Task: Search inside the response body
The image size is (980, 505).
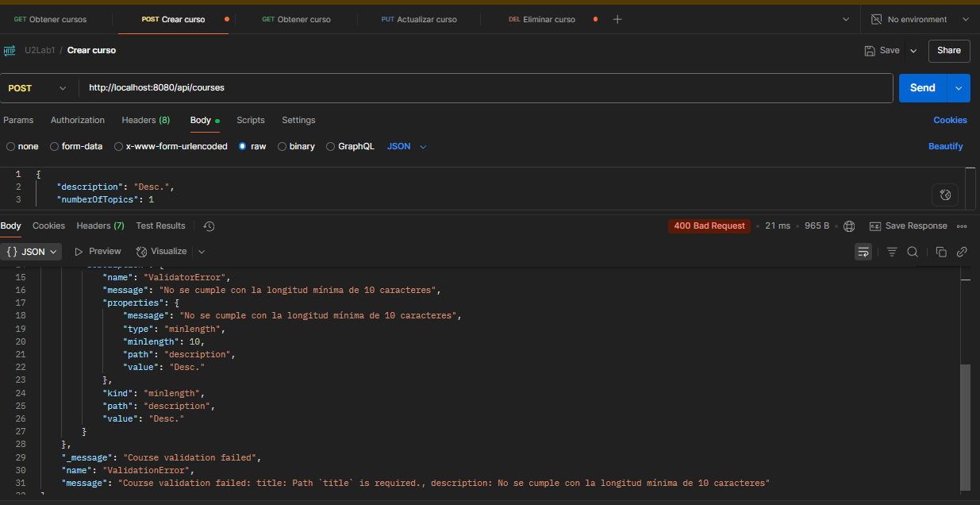Action: (x=913, y=252)
